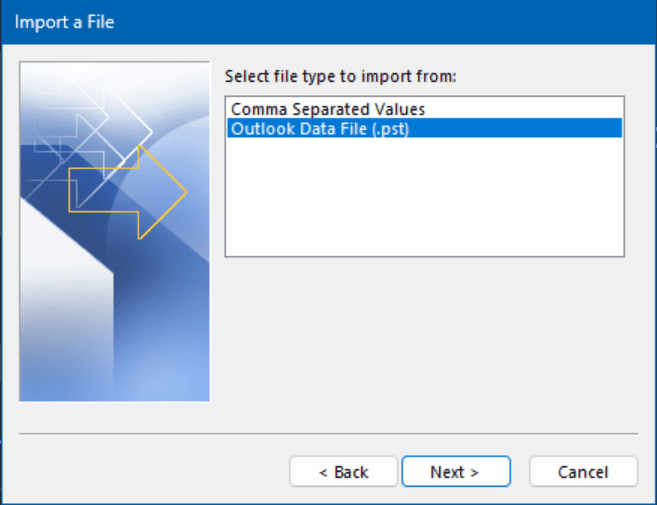Select Outlook Data File (.pst) entry

[424, 128]
